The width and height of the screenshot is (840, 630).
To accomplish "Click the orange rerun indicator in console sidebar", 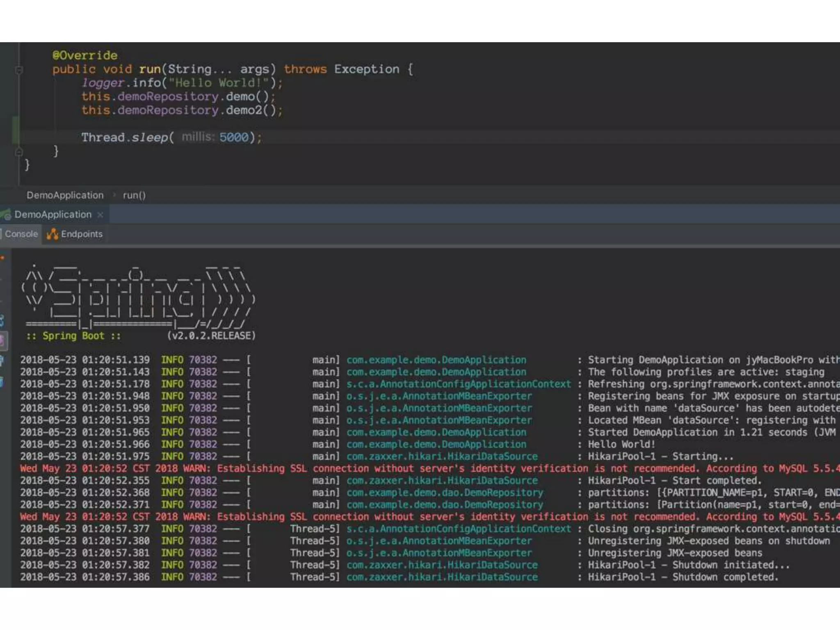I will pyautogui.click(x=2, y=258).
